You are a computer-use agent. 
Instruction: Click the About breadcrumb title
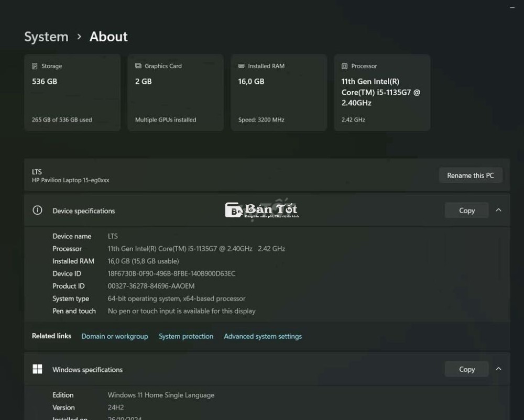tap(108, 36)
